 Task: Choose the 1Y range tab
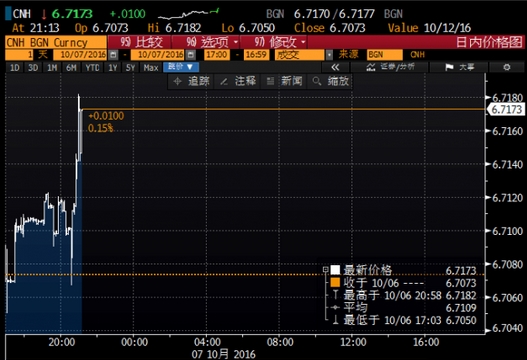pyautogui.click(x=113, y=68)
